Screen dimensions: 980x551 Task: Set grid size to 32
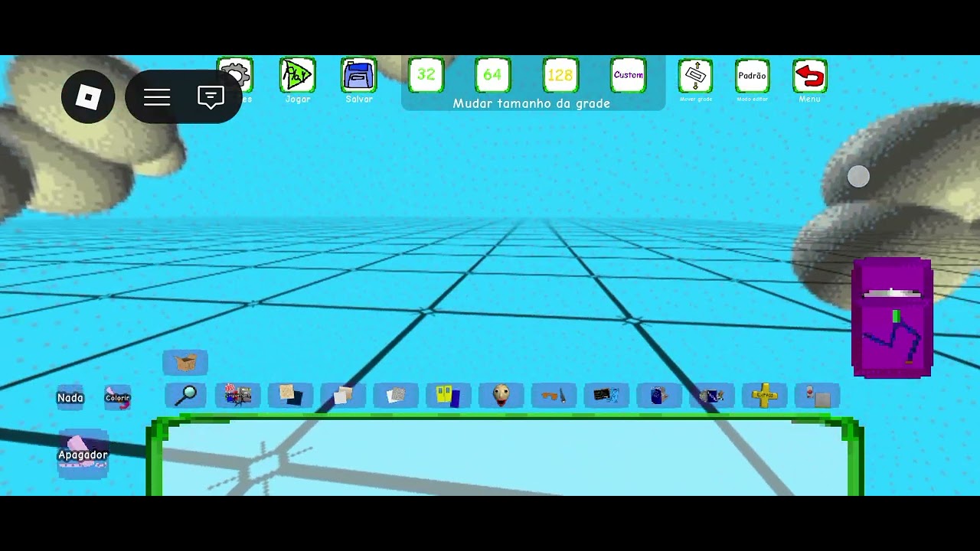(426, 75)
